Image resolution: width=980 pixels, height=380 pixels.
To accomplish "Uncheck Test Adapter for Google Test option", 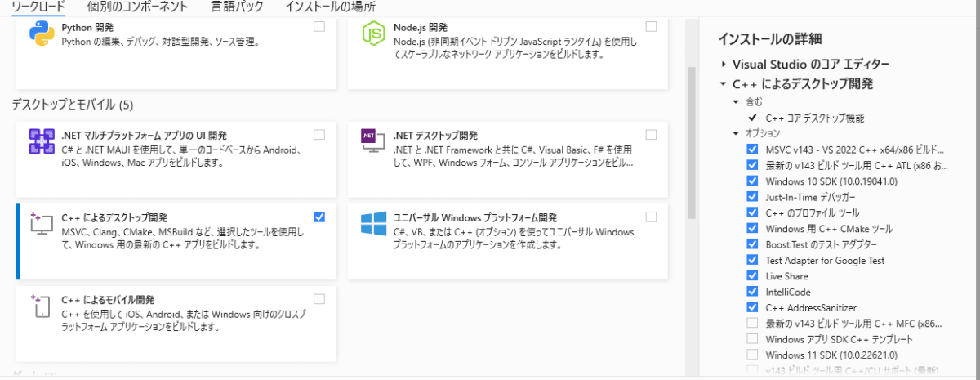I will [752, 260].
